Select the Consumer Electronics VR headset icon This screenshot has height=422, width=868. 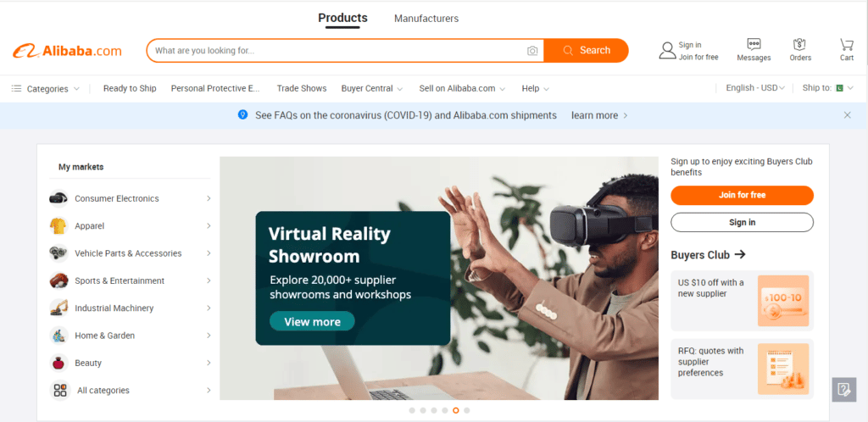click(x=58, y=198)
